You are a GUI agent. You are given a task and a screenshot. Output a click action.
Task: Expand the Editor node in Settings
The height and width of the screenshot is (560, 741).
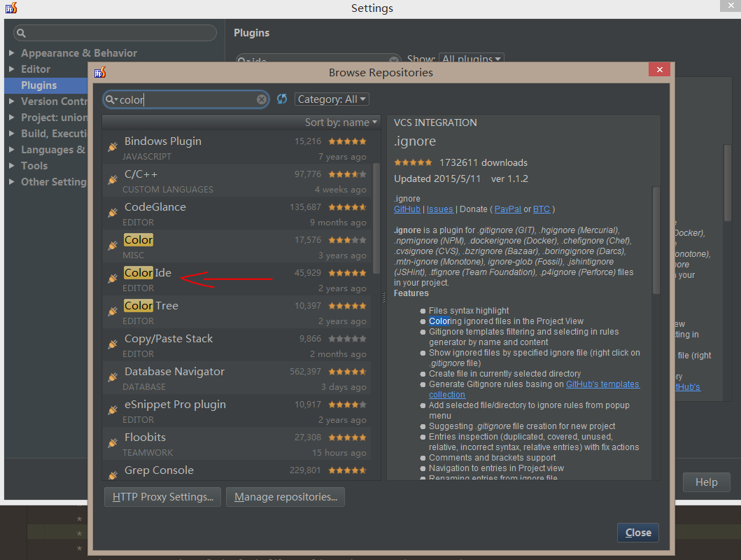(x=11, y=69)
